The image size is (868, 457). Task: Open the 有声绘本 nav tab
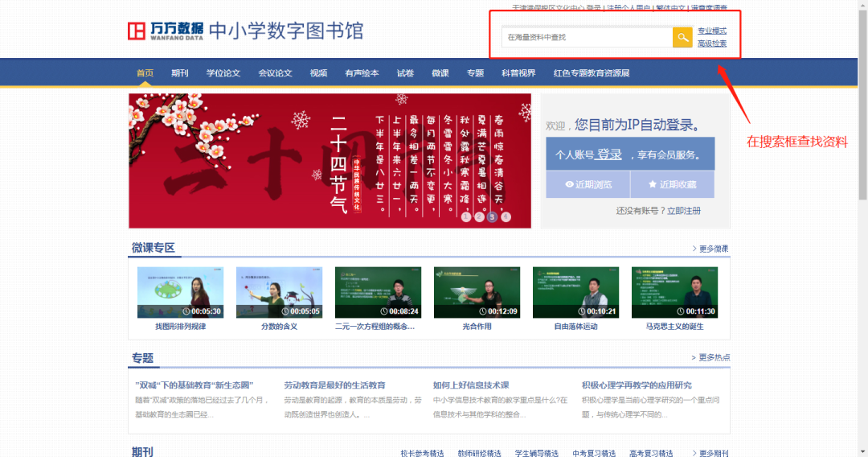362,72
